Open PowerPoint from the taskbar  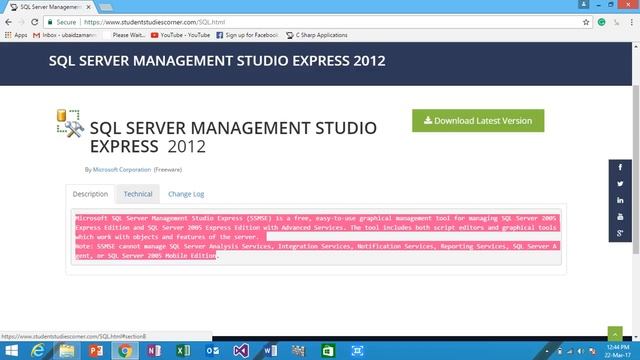[96, 351]
